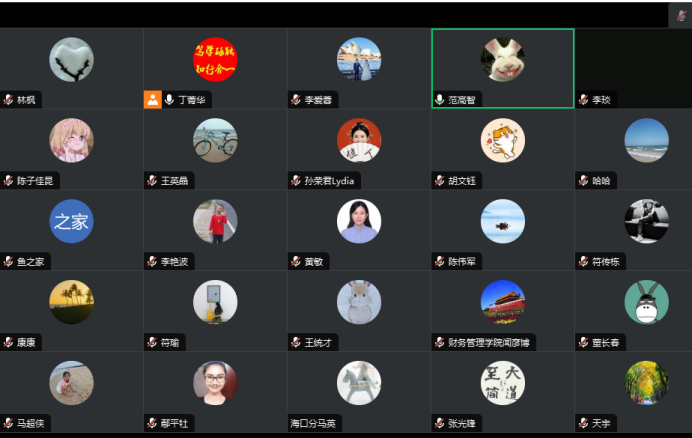The image size is (692, 438).
Task: Click the muted mic icon beside 李爱蓉
Action: point(296,100)
